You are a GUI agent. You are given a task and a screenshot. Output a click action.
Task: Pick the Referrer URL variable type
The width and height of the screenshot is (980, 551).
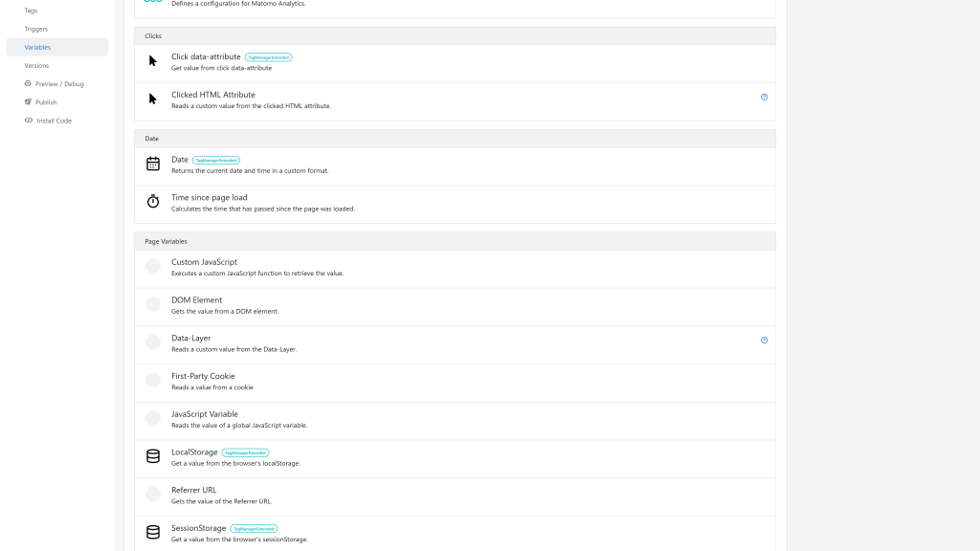click(455, 497)
